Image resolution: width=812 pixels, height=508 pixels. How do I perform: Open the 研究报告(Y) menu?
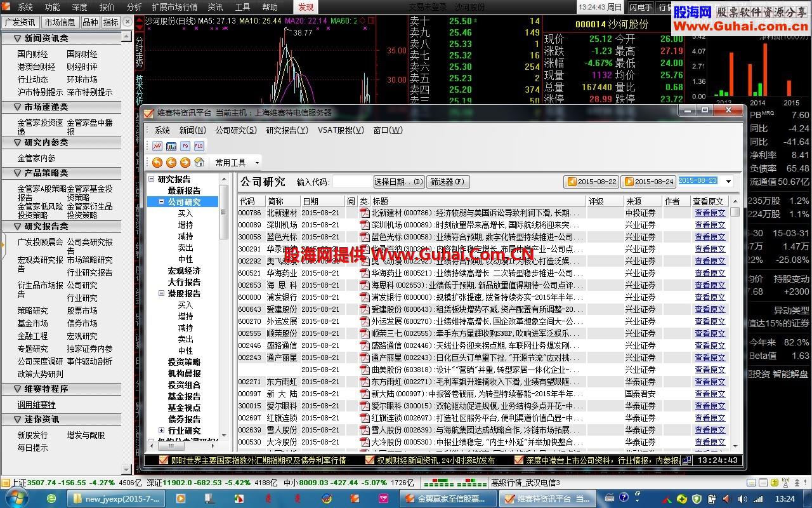tap(287, 130)
